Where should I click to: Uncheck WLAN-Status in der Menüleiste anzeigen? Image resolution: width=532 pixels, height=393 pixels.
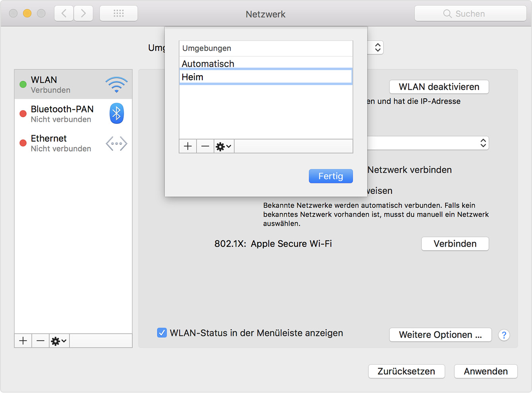point(162,333)
